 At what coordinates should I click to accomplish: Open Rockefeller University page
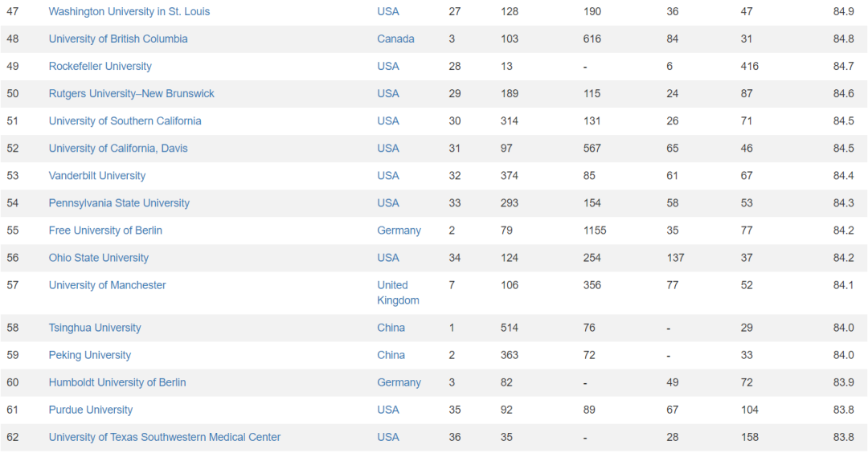coord(100,66)
